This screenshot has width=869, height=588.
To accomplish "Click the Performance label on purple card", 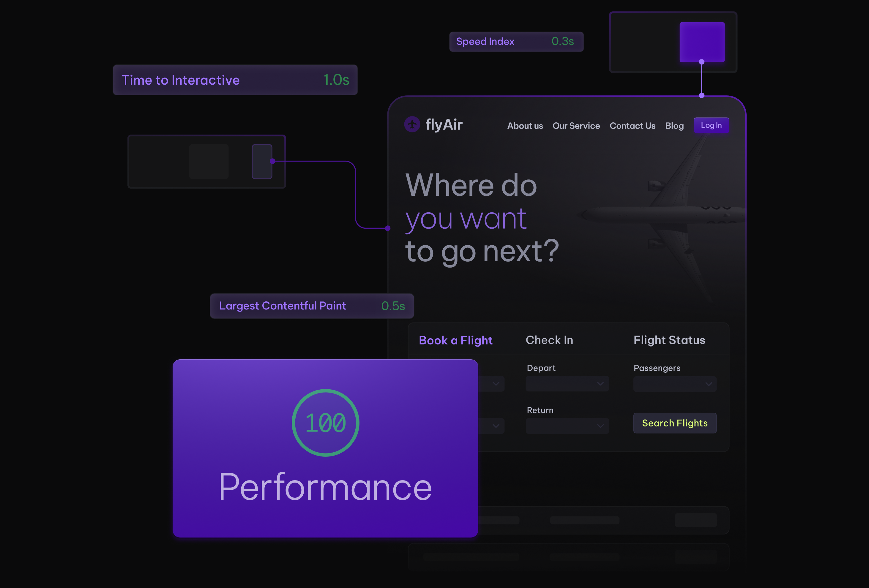I will pyautogui.click(x=325, y=487).
